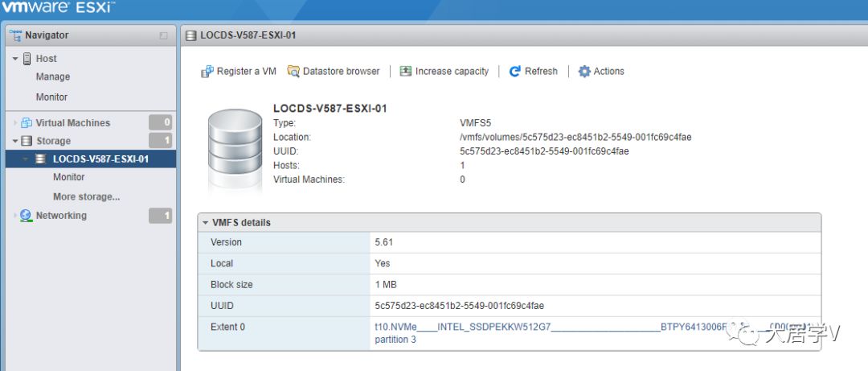Click the Storage icon in Navigator
868x371 pixels.
pos(27,141)
